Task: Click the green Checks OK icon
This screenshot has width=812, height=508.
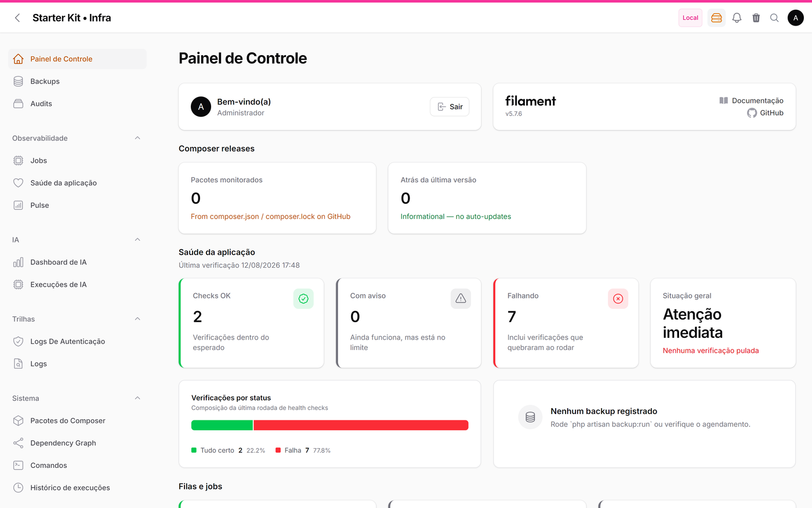Action: 303,298
